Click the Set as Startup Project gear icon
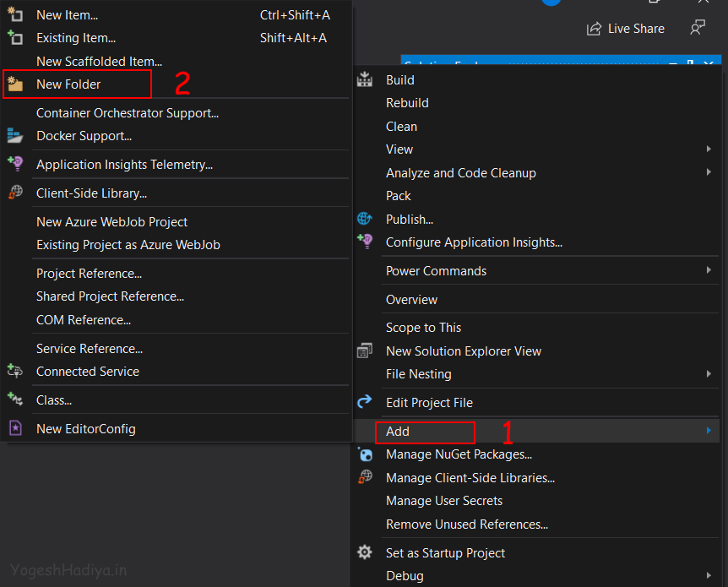This screenshot has width=728, height=587. (x=365, y=552)
